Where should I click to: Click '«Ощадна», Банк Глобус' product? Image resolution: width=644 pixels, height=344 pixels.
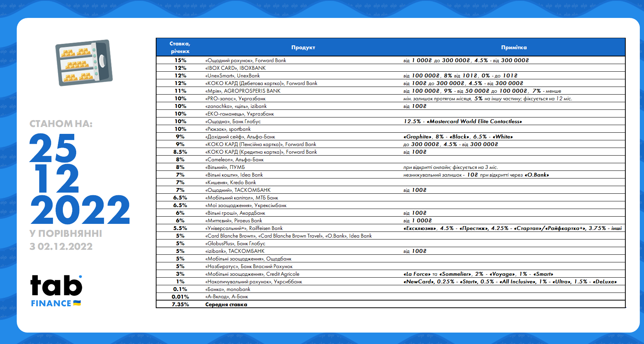tap(233, 121)
